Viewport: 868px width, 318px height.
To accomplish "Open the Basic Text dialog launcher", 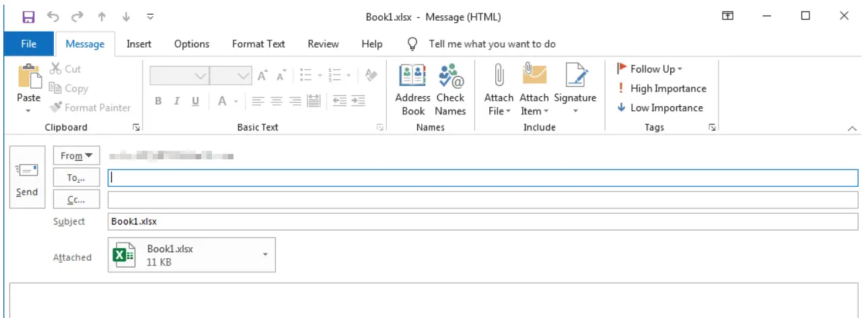I will (380, 127).
